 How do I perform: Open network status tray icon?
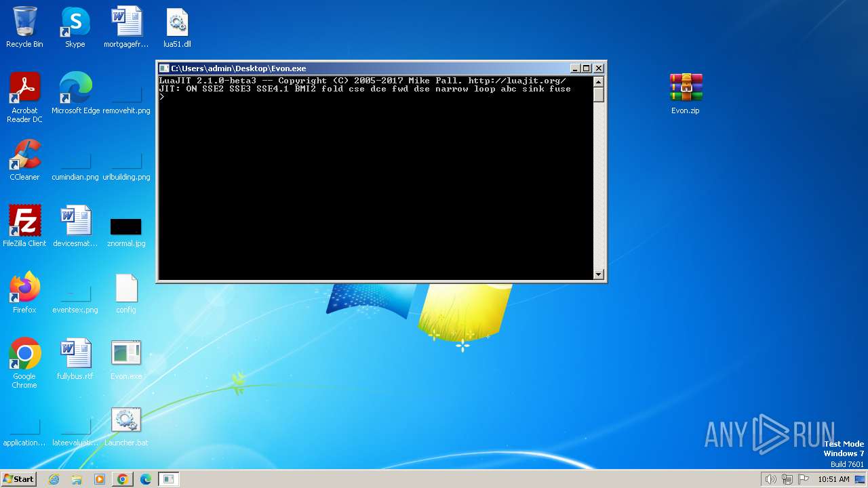[787, 479]
